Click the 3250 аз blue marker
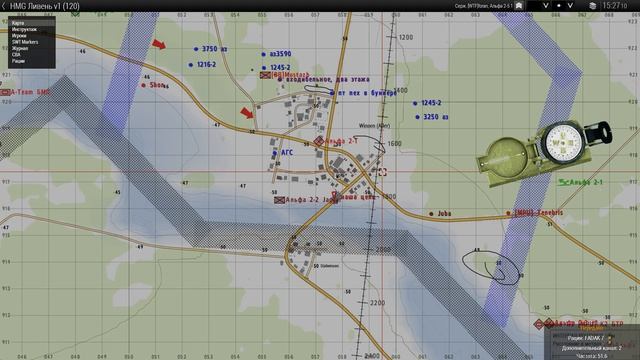Screen dimensions: 640x360 click(x=417, y=117)
